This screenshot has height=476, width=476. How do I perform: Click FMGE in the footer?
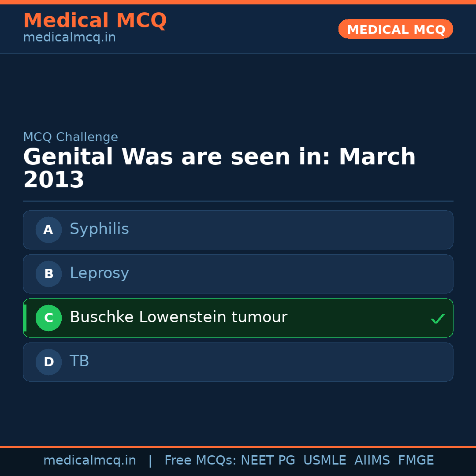(x=416, y=461)
